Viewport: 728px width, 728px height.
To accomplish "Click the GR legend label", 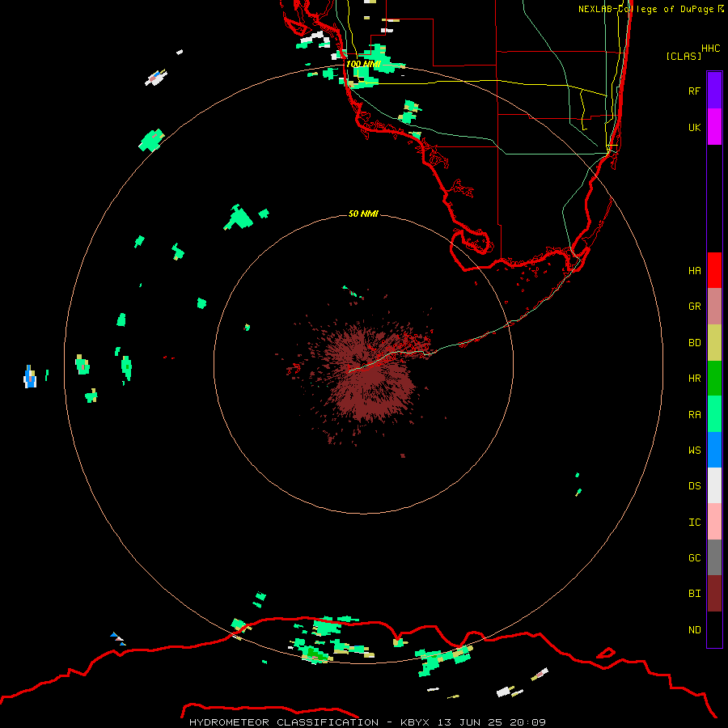I will pyautogui.click(x=694, y=307).
